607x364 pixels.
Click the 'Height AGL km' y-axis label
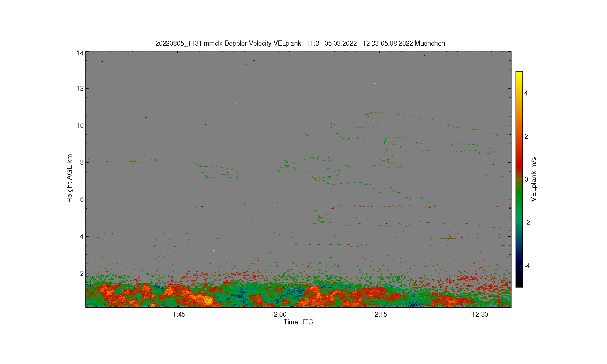(x=70, y=178)
